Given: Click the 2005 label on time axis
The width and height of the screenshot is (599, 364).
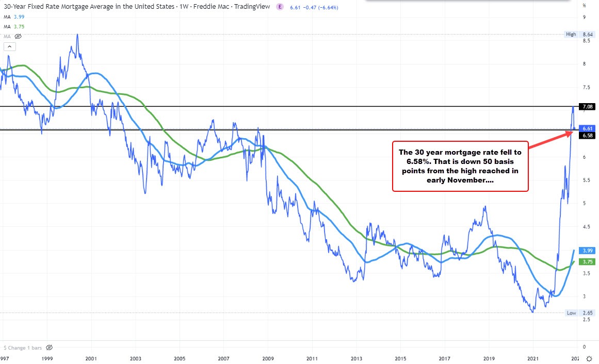Looking at the screenshot, I should [180, 359].
